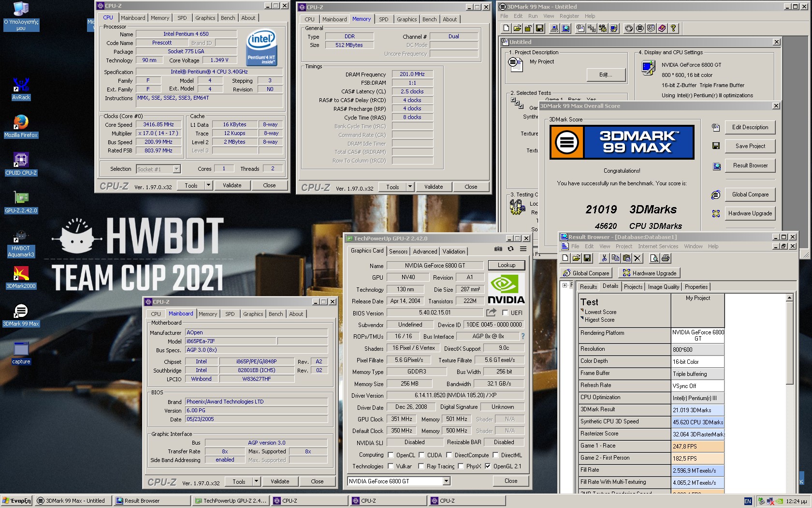Click the paste clipboard icon in Result Browser toolbar
Viewport: 812px width, 508px height.
[x=626, y=258]
